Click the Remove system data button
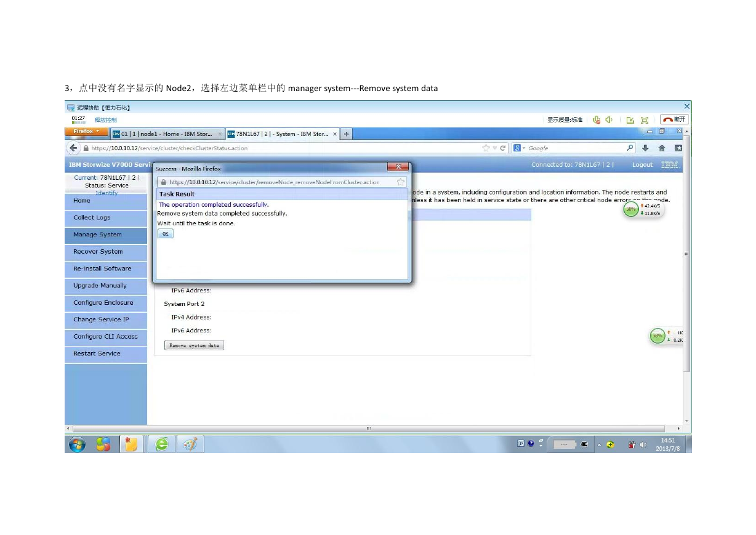756x535 pixels. tap(194, 345)
